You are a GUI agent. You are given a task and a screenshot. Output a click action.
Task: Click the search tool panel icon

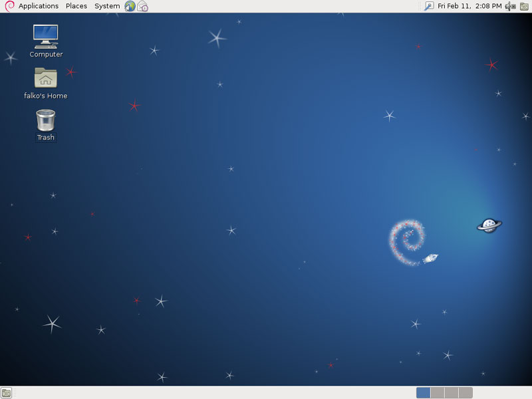coord(429,6)
